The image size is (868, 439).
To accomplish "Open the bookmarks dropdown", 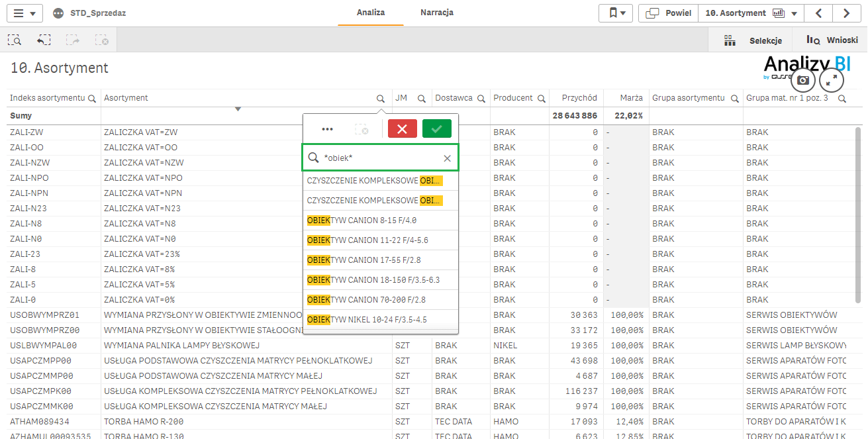I will (616, 13).
